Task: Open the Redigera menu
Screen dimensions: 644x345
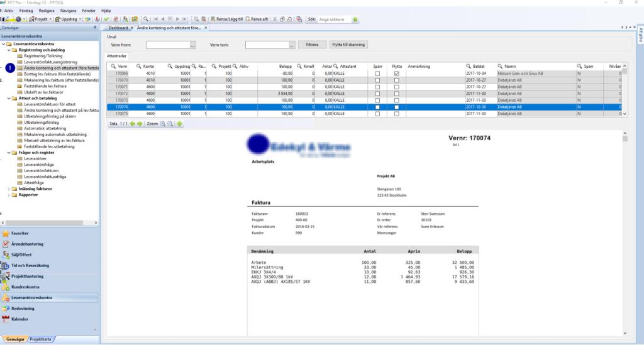Action: (47, 11)
